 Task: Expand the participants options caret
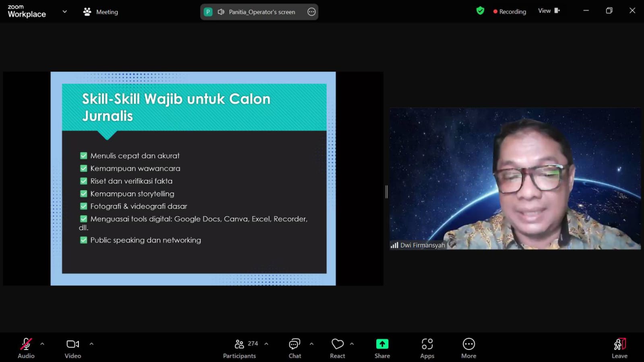pos(266,344)
